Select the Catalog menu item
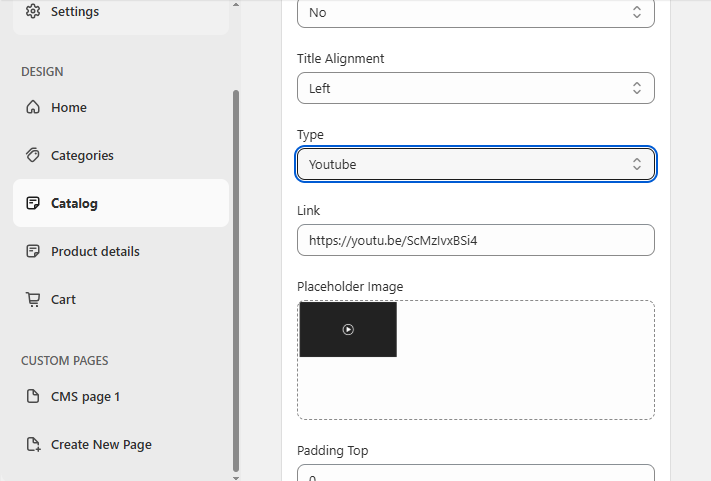 [x=121, y=203]
